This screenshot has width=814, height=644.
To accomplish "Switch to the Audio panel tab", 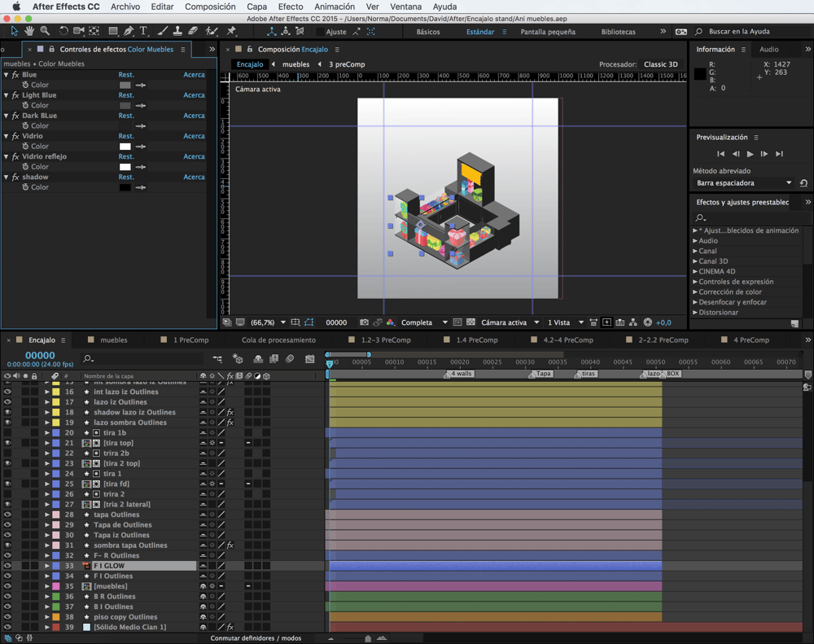I will point(769,50).
